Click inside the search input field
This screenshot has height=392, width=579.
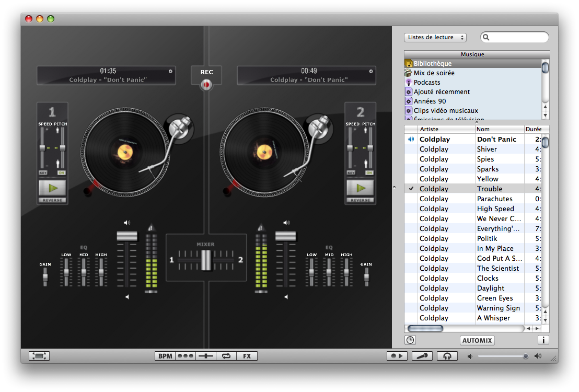[x=514, y=37]
